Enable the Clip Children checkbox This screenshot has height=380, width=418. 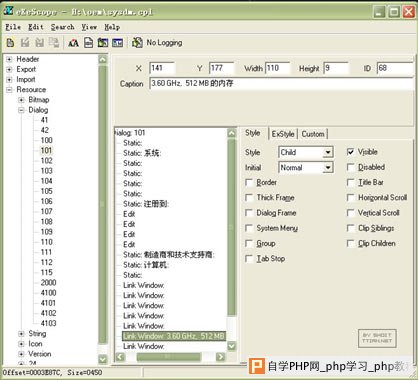(350, 243)
